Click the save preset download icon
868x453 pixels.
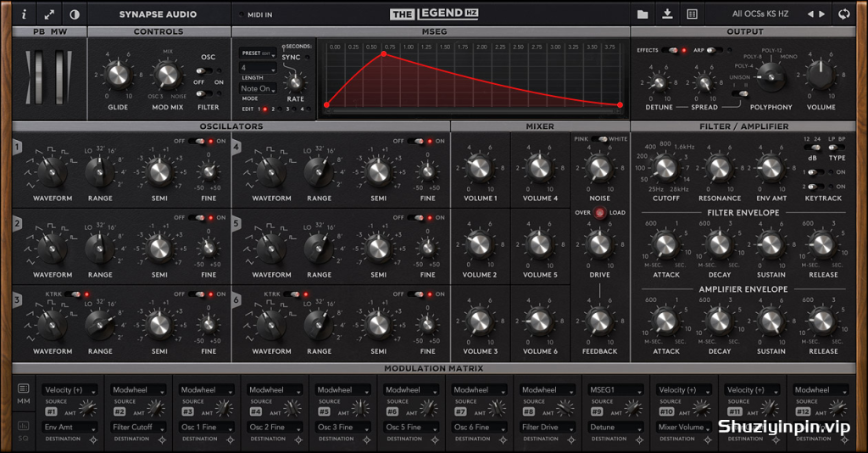[668, 14]
